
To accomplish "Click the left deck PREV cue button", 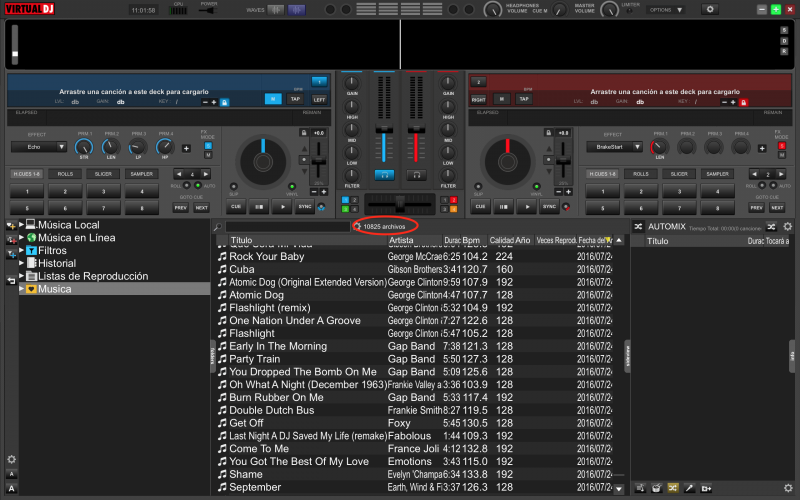I will coord(181,208).
